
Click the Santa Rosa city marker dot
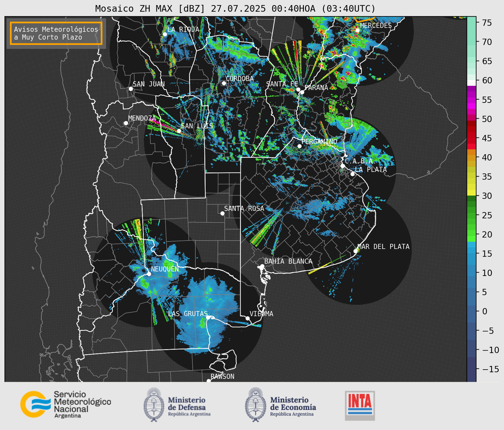click(x=222, y=213)
